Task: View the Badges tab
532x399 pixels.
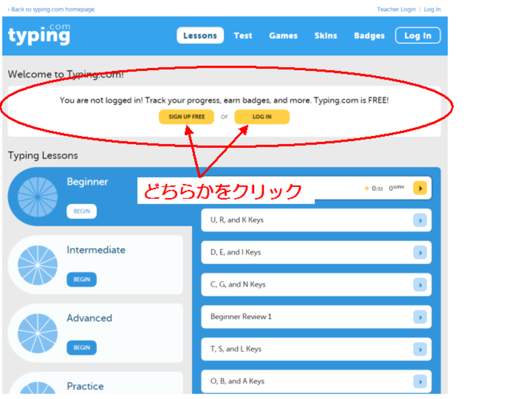Action: pos(369,36)
